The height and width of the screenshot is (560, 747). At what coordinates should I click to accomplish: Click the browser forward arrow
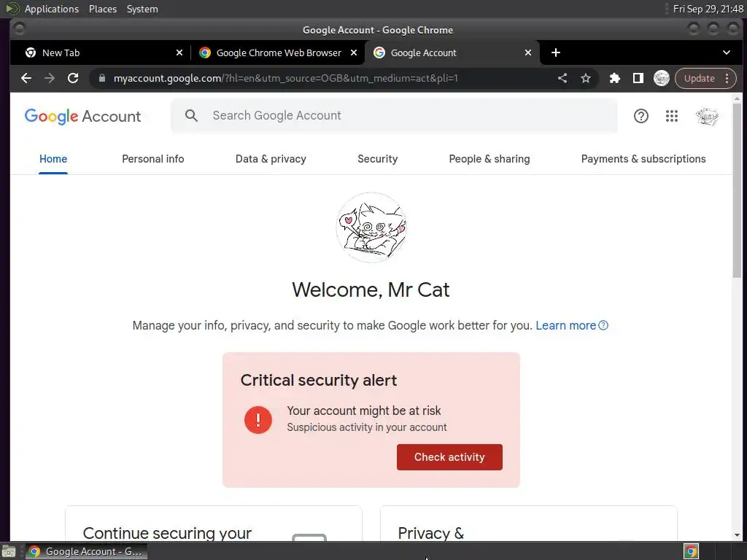pyautogui.click(x=50, y=78)
